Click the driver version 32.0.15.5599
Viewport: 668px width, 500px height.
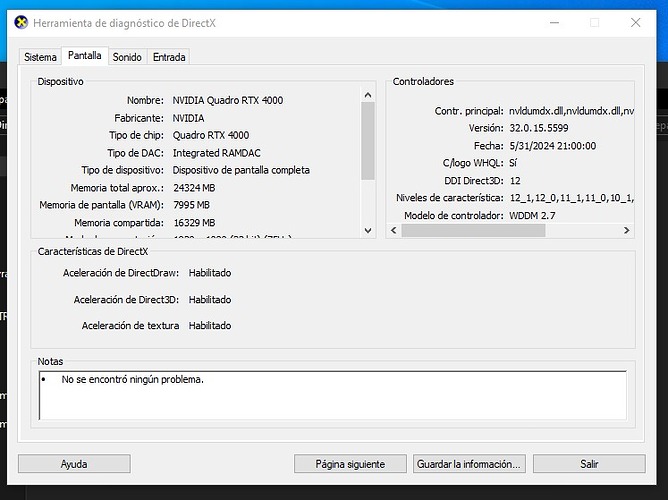coord(539,128)
